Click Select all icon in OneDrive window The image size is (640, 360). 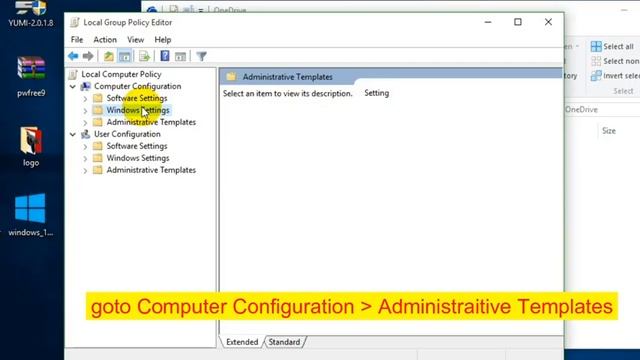[596, 47]
